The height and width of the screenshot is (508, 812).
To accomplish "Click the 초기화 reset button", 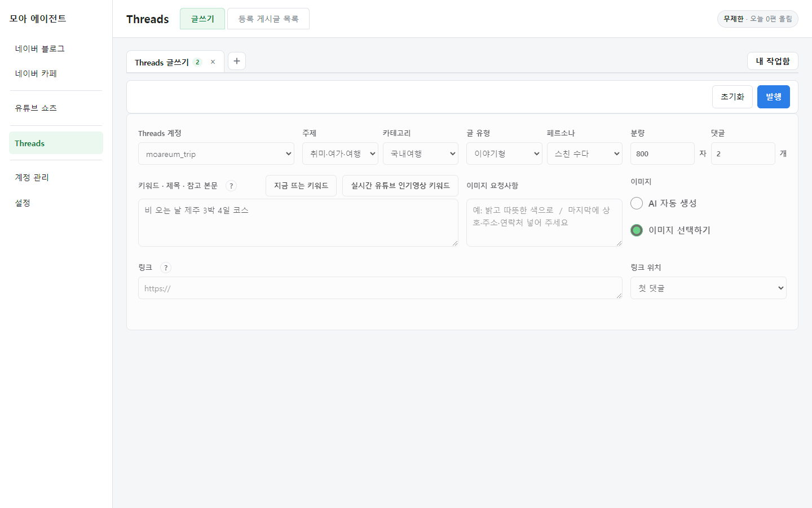I will click(x=732, y=97).
